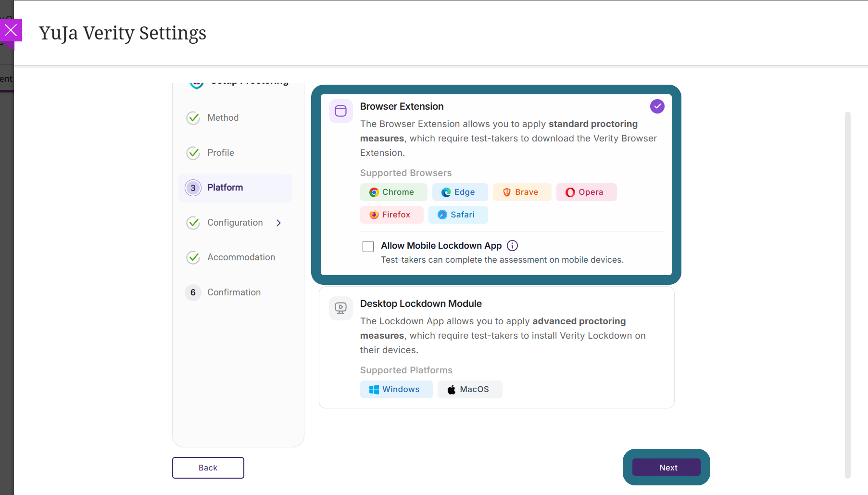Screen dimensions: 868x495
Task: Enable the Allow Mobile Lockdown App checkbox
Action: click(368, 246)
